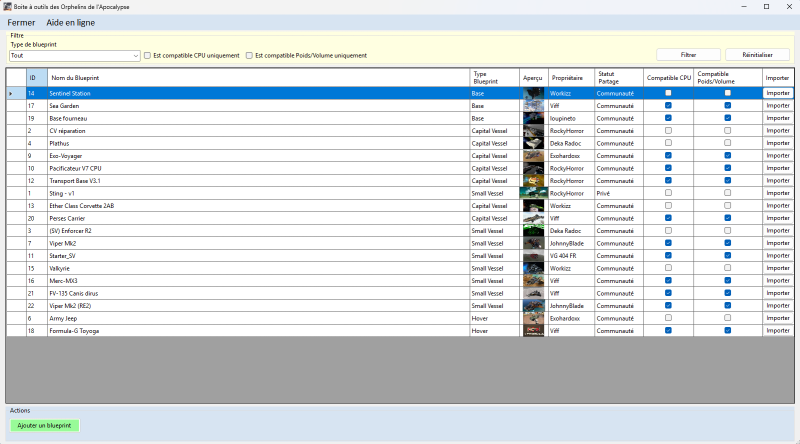Image resolution: width=800 pixels, height=444 pixels.
Task: Sort by Propriétaire column header
Action: [x=571, y=78]
